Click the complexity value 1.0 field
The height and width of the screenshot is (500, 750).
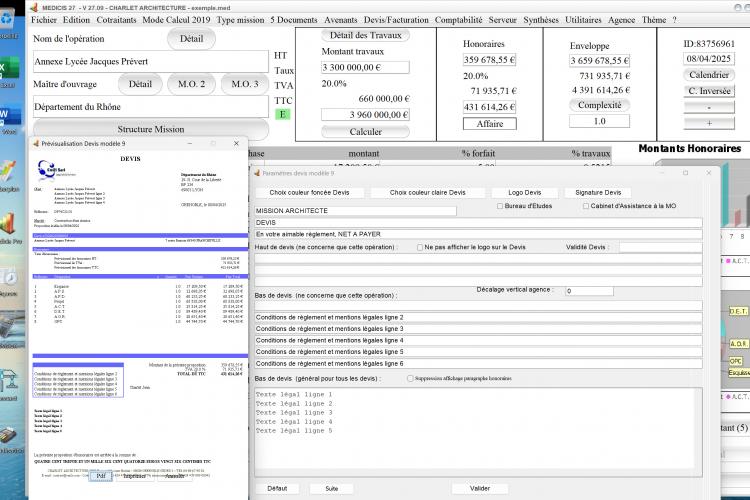coord(599,122)
